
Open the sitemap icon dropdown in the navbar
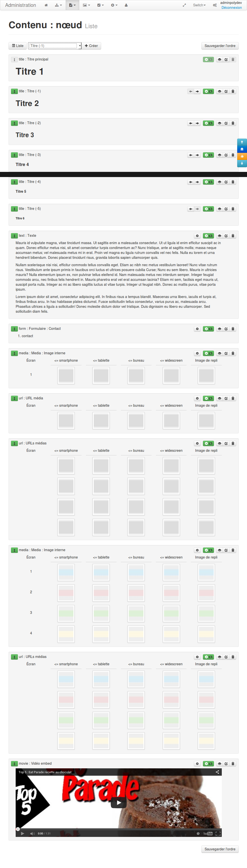(x=58, y=5)
